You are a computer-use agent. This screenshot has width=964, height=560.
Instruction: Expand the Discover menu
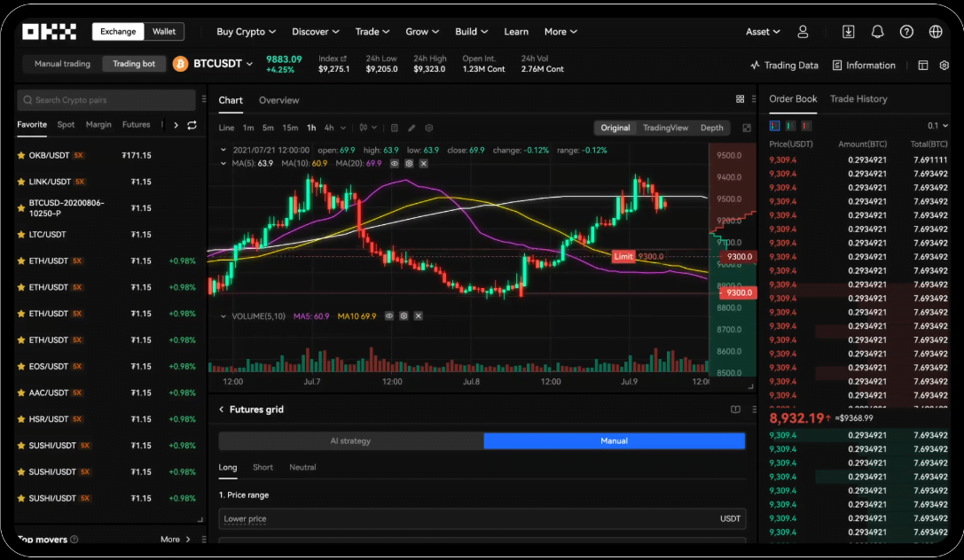tap(316, 32)
